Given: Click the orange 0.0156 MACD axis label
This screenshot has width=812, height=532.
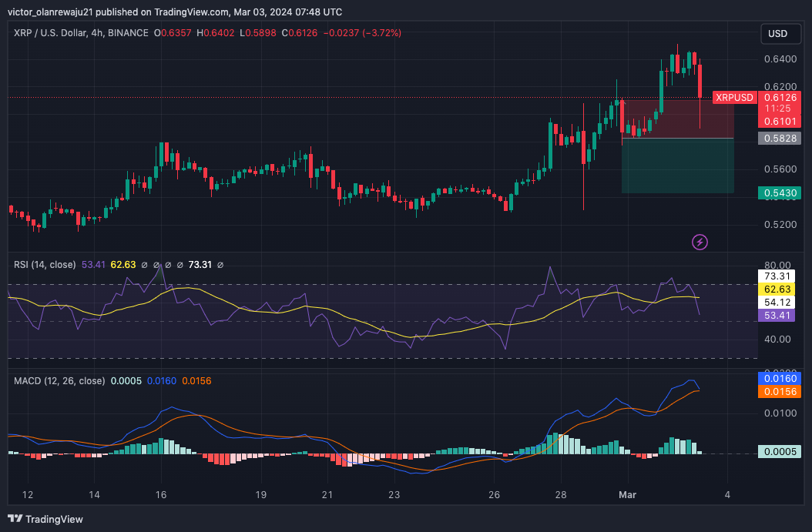Looking at the screenshot, I should (780, 392).
